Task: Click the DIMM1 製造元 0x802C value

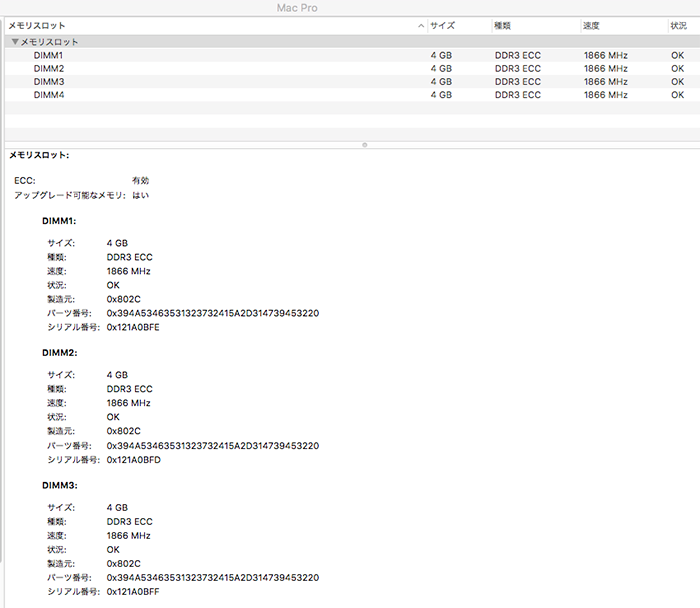Action: [124, 299]
